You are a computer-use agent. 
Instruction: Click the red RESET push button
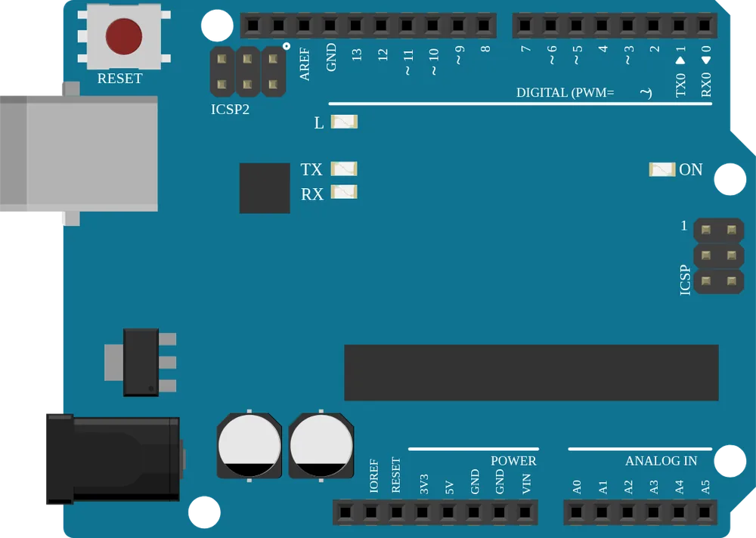pyautogui.click(x=124, y=36)
